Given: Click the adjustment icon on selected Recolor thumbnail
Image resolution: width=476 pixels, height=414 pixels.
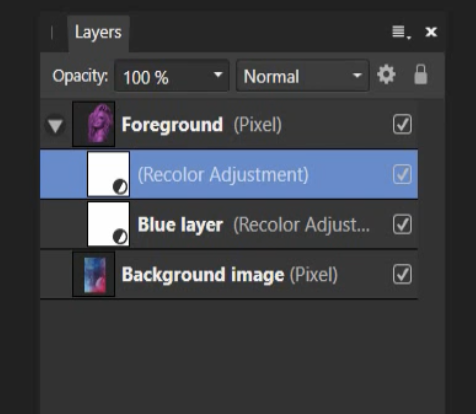Looking at the screenshot, I should click(120, 187).
